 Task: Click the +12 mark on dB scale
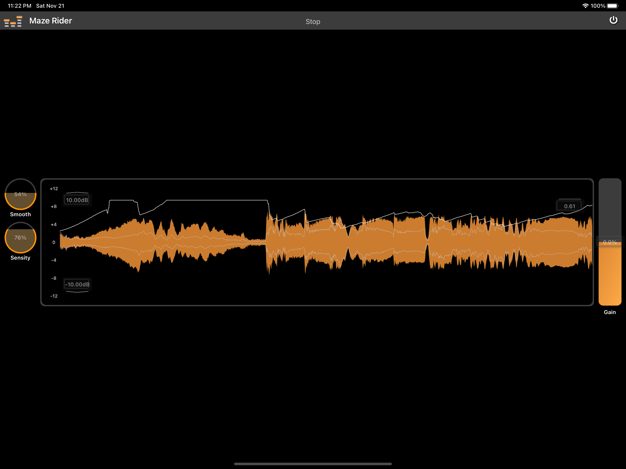coord(54,188)
